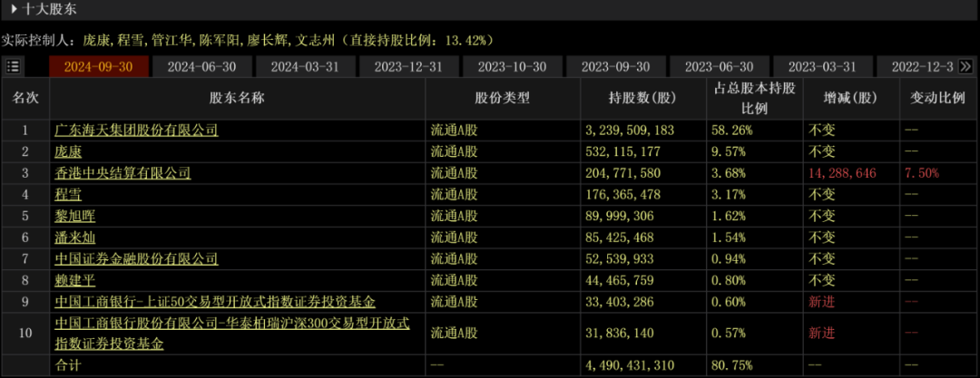Click the 持股数(股) column header
980x378 pixels.
pyautogui.click(x=643, y=98)
